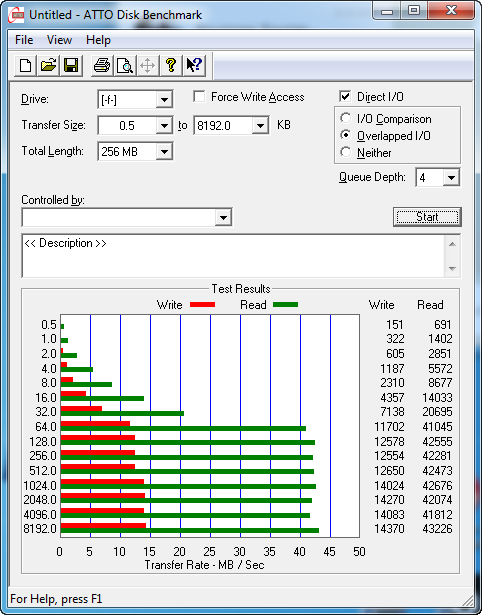482x615 pixels.
Task: Click the read value 43226
Action: pyautogui.click(x=437, y=529)
